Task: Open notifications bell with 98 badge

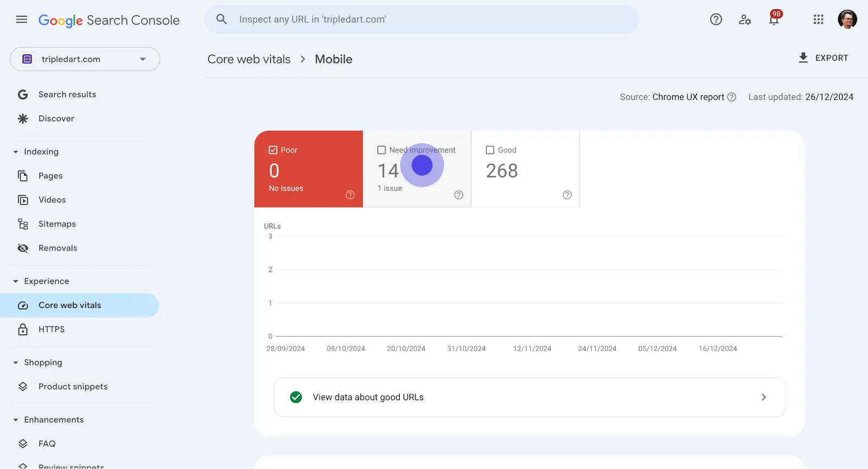Action: (774, 18)
